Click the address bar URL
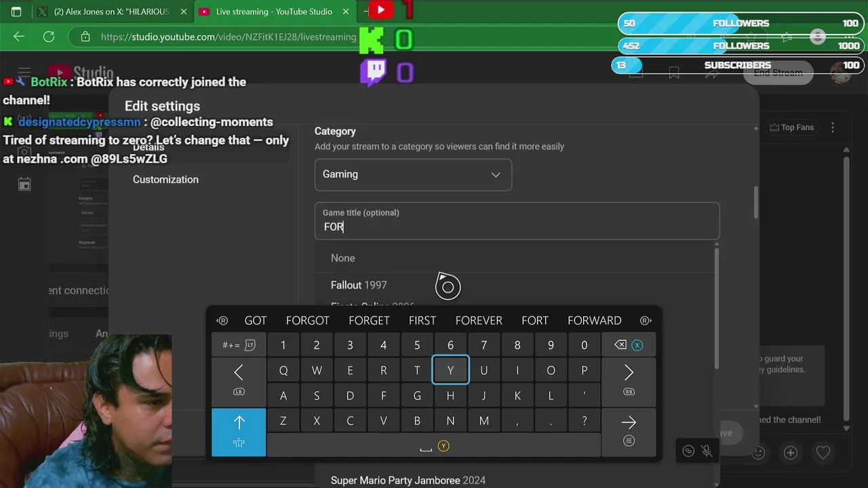This screenshot has width=868, height=488. pos(228,37)
